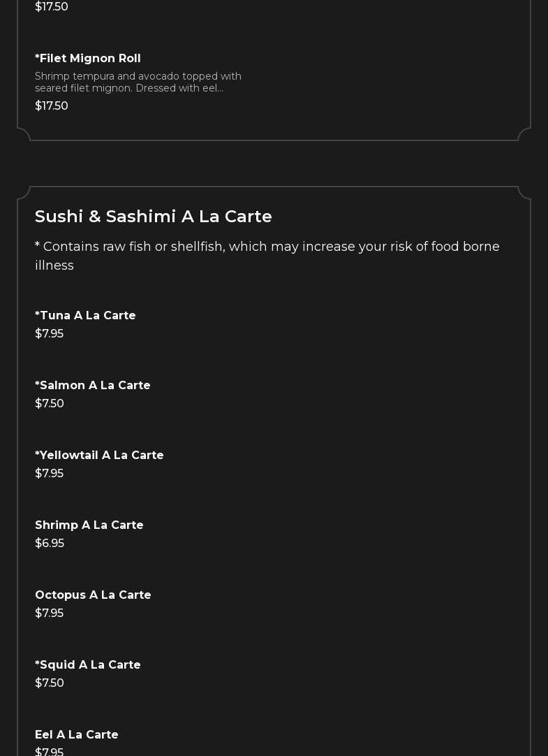Click the $7.95 price under Yellowtail
This screenshot has height=756, width=548.
click(50, 474)
